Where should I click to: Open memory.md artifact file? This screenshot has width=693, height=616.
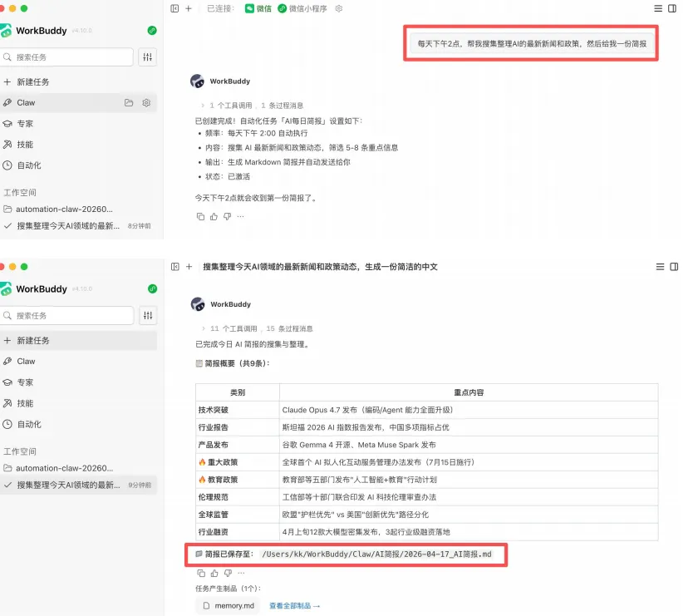pyautogui.click(x=229, y=606)
